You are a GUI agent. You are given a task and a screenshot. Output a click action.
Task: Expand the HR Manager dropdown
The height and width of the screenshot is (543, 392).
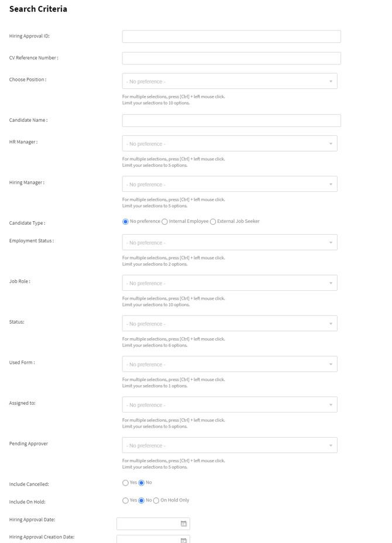(229, 143)
